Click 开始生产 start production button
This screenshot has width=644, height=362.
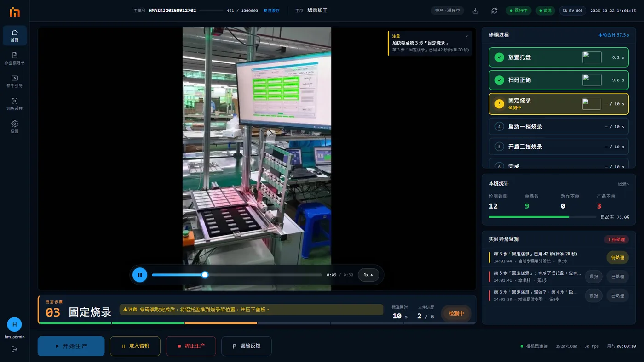tap(71, 346)
